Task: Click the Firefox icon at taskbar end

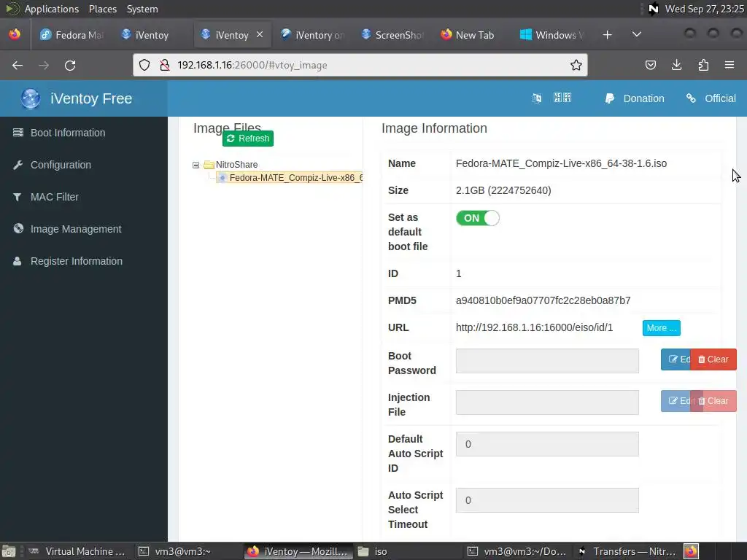Action: click(x=692, y=551)
